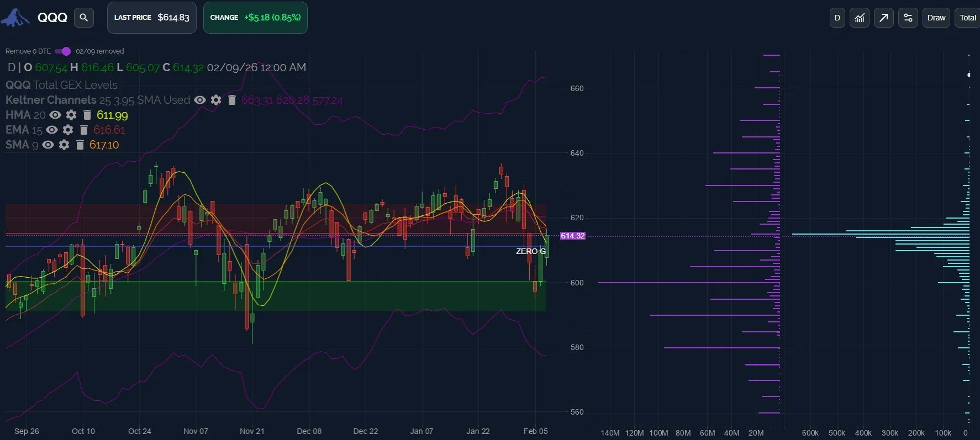This screenshot has height=440, width=980.
Task: Click the QQQ ticker symbol title
Action: 52,18
